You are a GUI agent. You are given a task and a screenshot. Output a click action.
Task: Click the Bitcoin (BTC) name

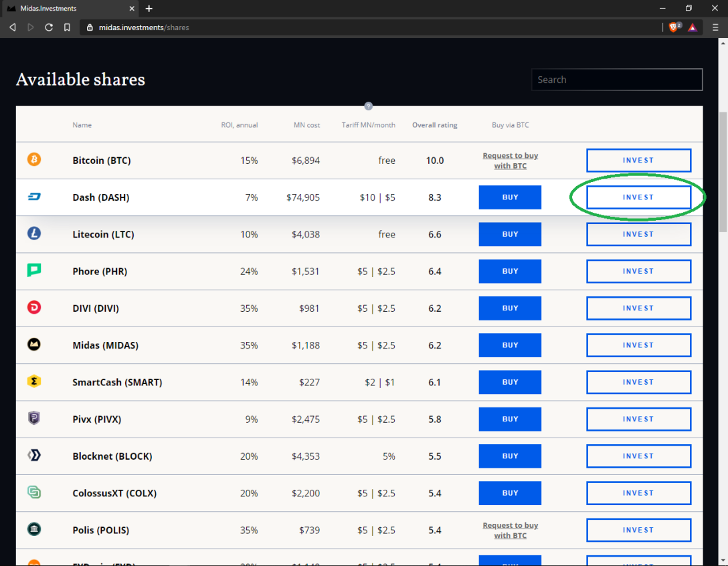(x=102, y=160)
